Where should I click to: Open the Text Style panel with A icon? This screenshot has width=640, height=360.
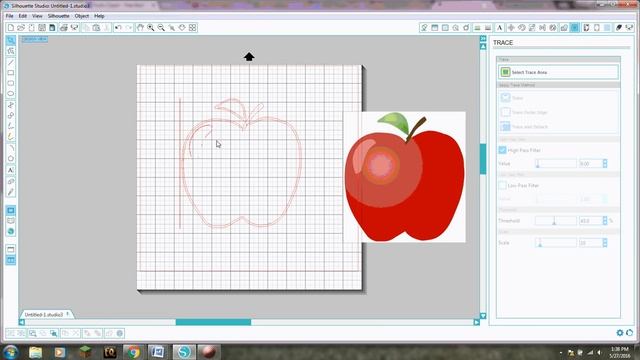coord(499,27)
